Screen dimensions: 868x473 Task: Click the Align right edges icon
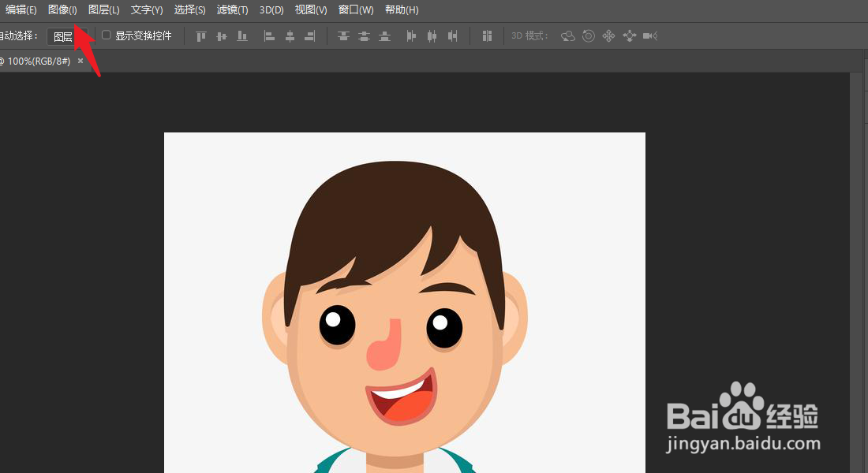pos(310,36)
